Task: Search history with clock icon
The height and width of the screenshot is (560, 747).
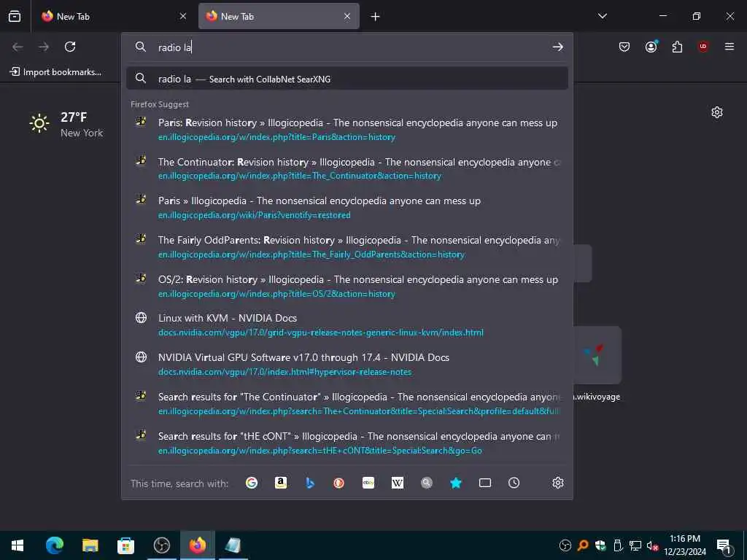Action: pyautogui.click(x=514, y=483)
